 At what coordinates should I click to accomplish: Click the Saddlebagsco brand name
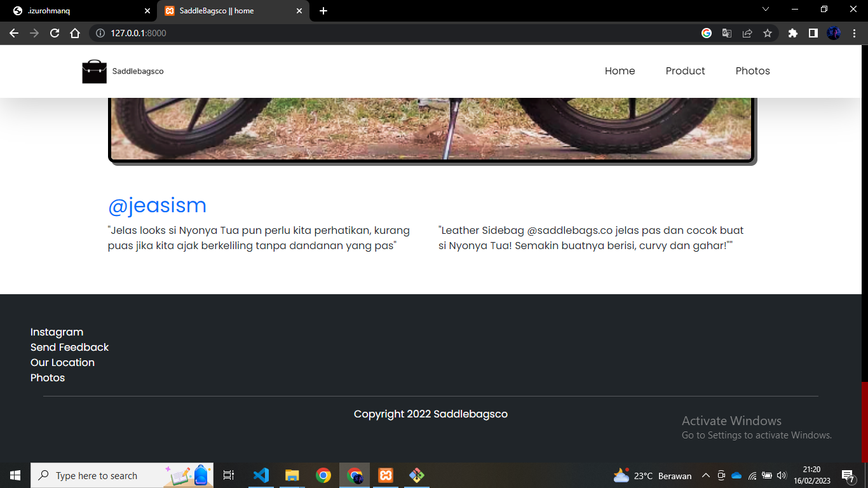138,71
